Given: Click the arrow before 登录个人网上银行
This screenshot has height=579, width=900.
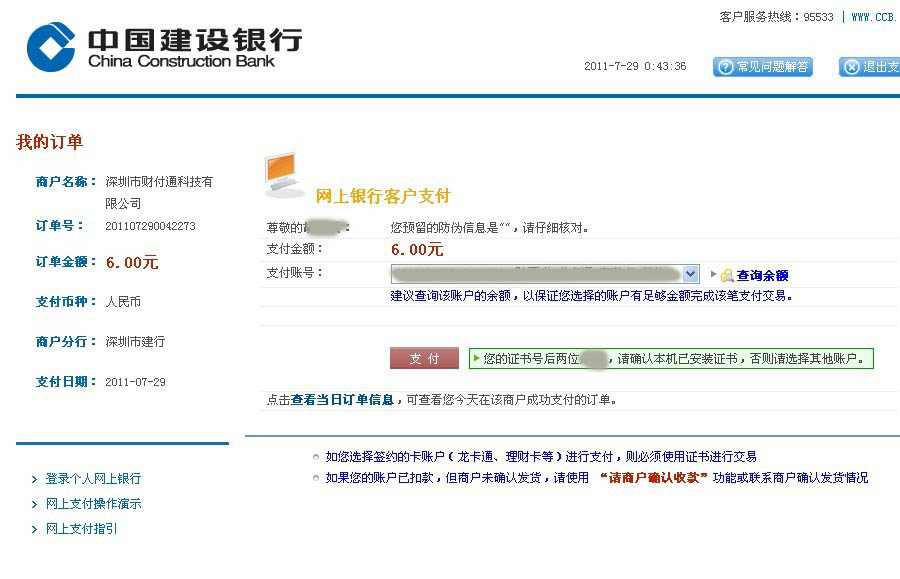Looking at the screenshot, I should pyautogui.click(x=34, y=479).
